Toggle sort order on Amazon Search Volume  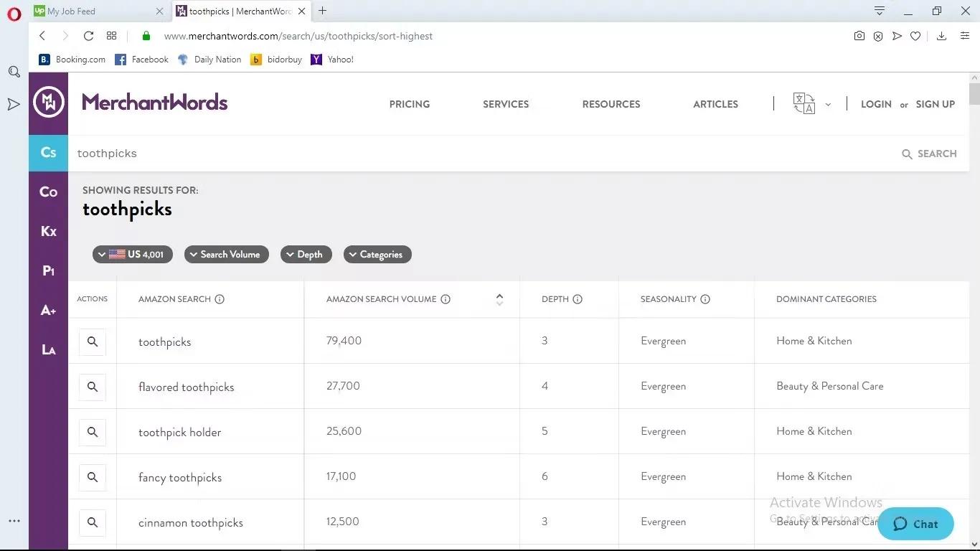[499, 299]
